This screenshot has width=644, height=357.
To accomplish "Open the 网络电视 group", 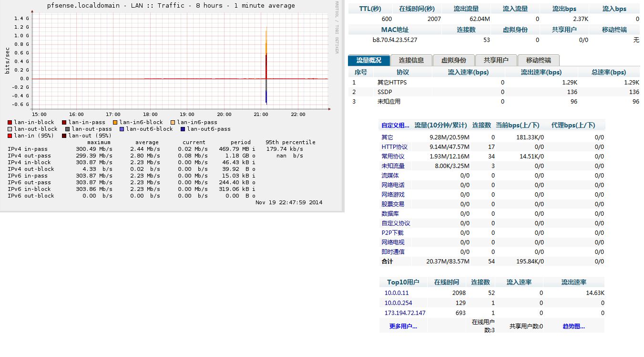I will 393,242.
